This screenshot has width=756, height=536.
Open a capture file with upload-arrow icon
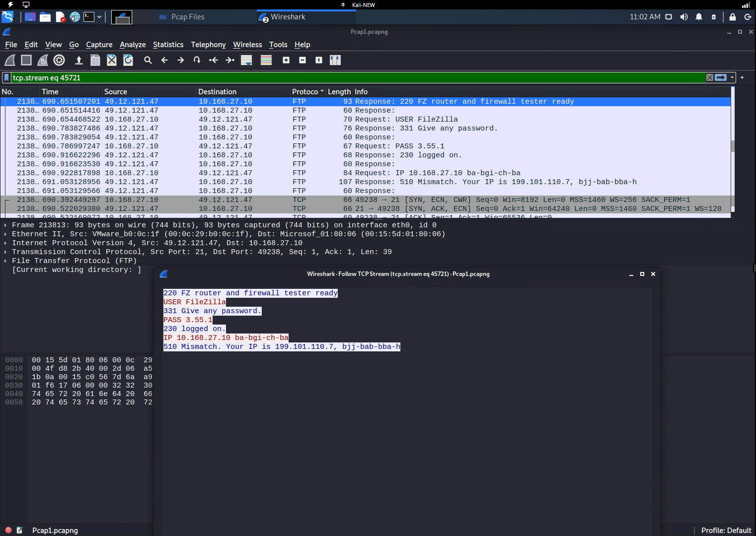78,60
